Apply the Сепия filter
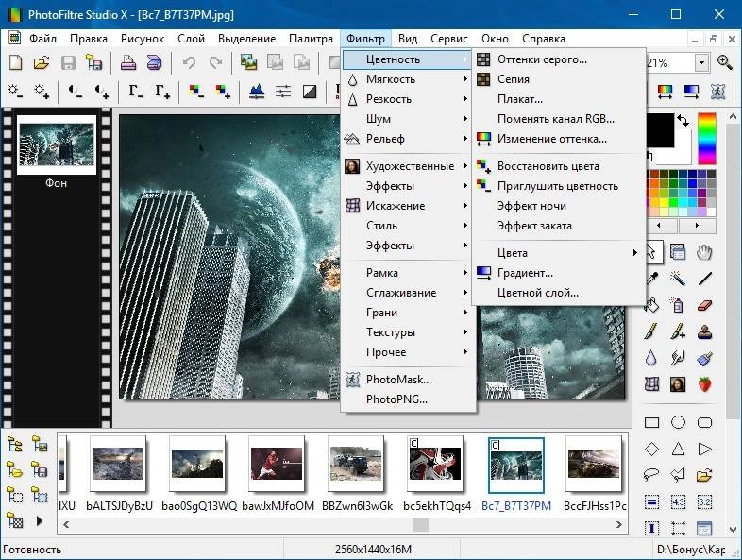 tap(560, 79)
